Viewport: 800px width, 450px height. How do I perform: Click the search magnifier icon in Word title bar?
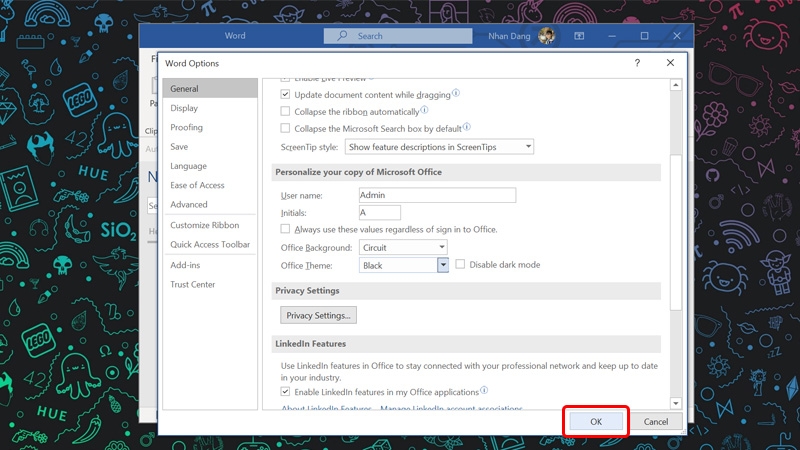(342, 36)
